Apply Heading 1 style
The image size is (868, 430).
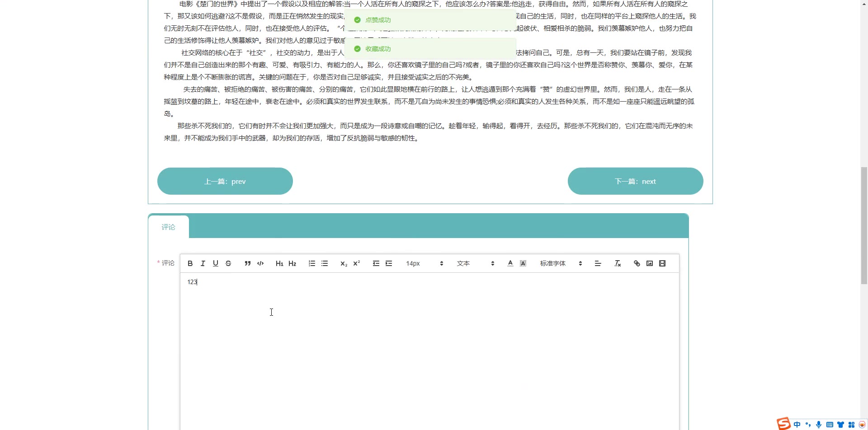[x=279, y=263]
